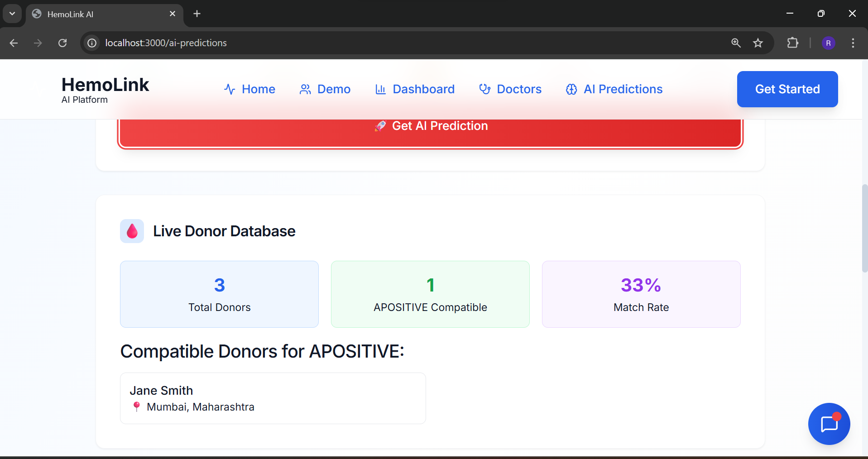The height and width of the screenshot is (459, 868).
Task: Click the APOSITIVE Compatible stat card
Action: point(430,294)
